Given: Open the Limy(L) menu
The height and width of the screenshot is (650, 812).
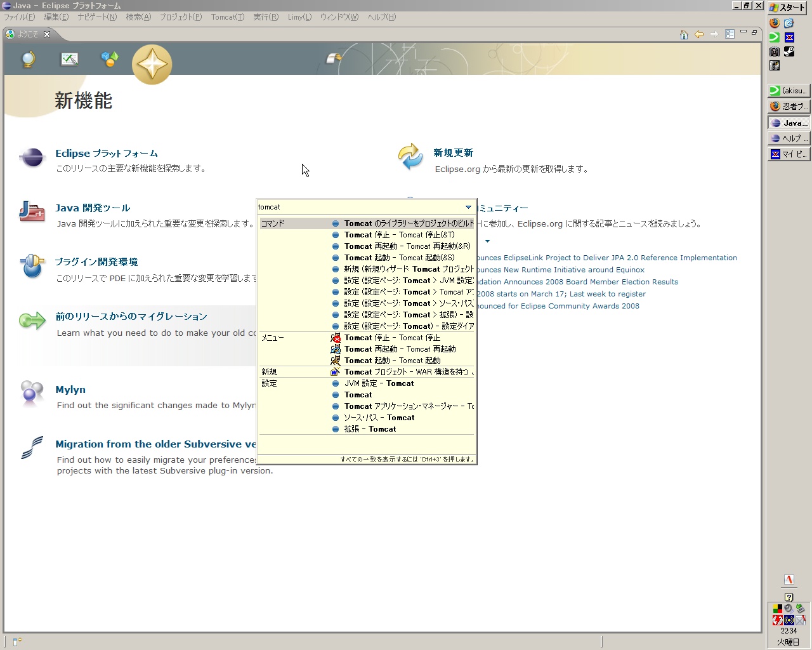Looking at the screenshot, I should click(299, 17).
